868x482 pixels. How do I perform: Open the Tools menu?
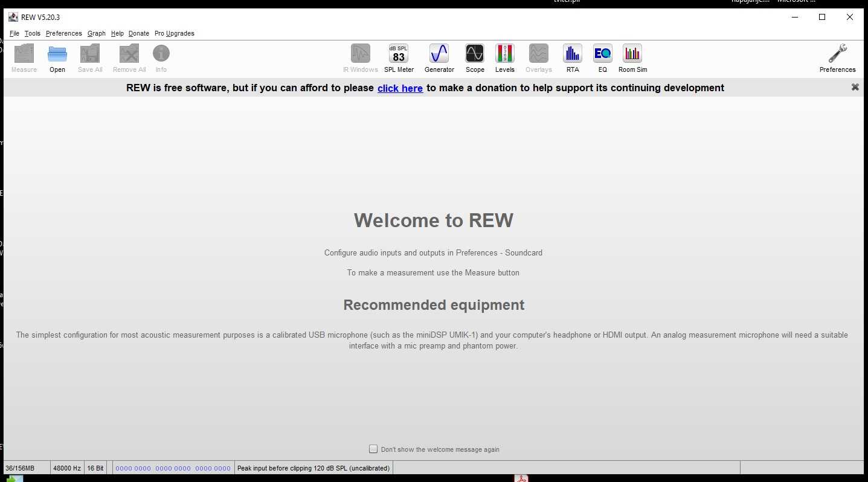pyautogui.click(x=33, y=33)
